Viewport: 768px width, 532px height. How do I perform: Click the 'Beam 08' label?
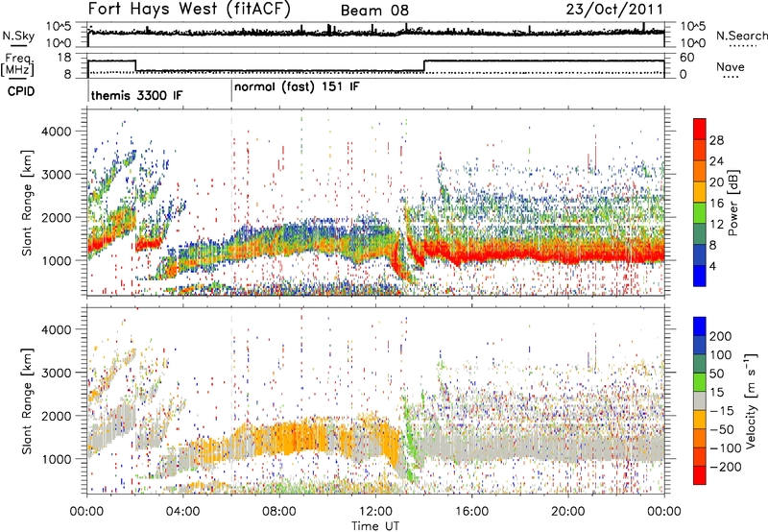point(374,11)
